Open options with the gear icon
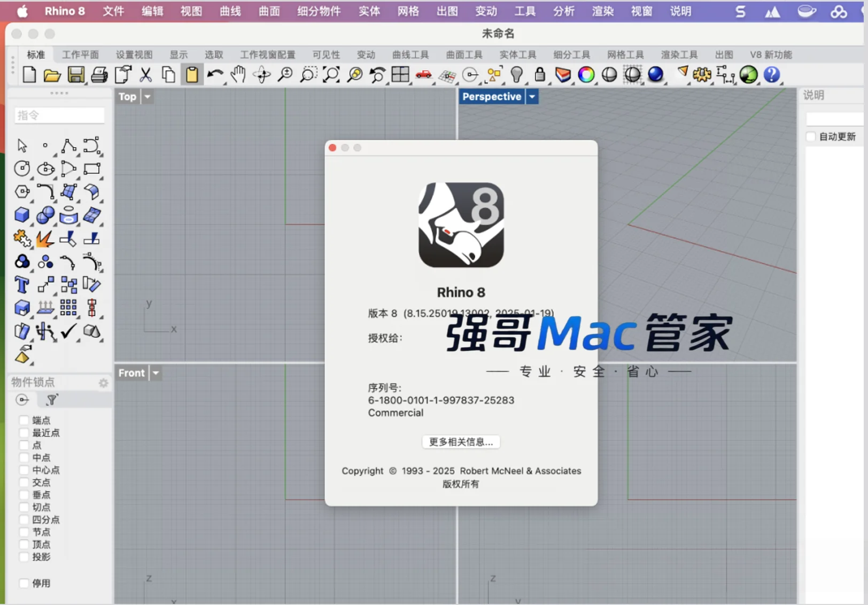868x605 pixels. tap(702, 75)
